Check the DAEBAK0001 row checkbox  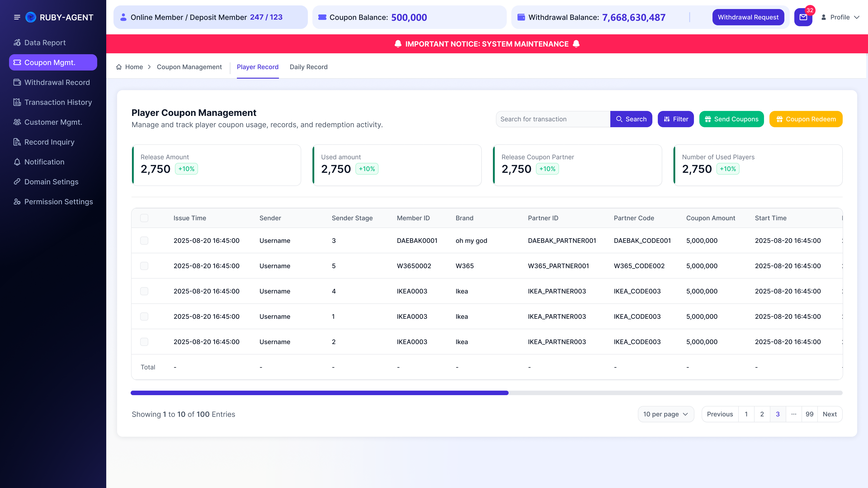[144, 240]
